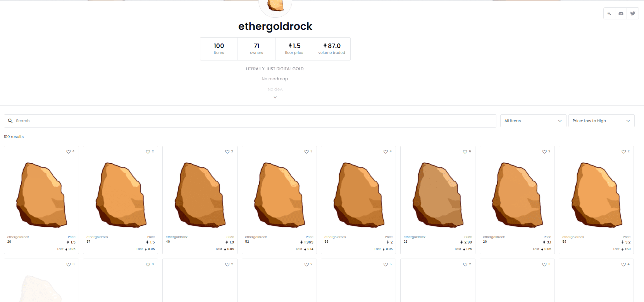Open the paler rock image of item 23
This screenshot has height=302, width=644.
pyautogui.click(x=438, y=195)
